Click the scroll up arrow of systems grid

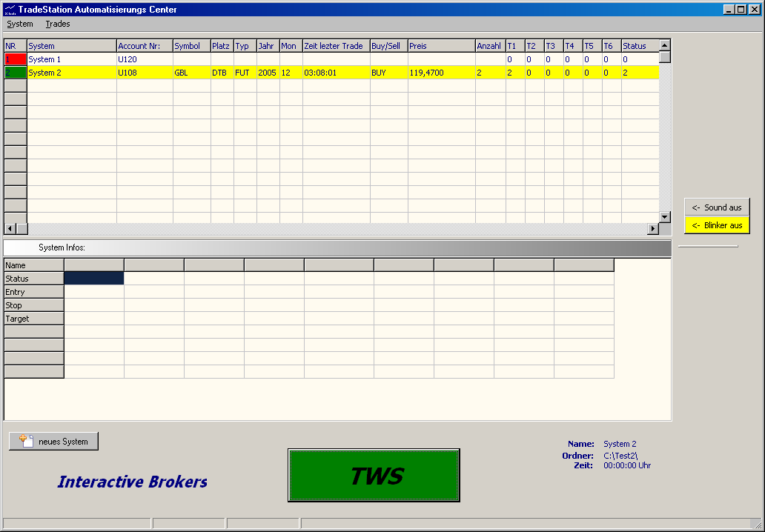pos(664,45)
